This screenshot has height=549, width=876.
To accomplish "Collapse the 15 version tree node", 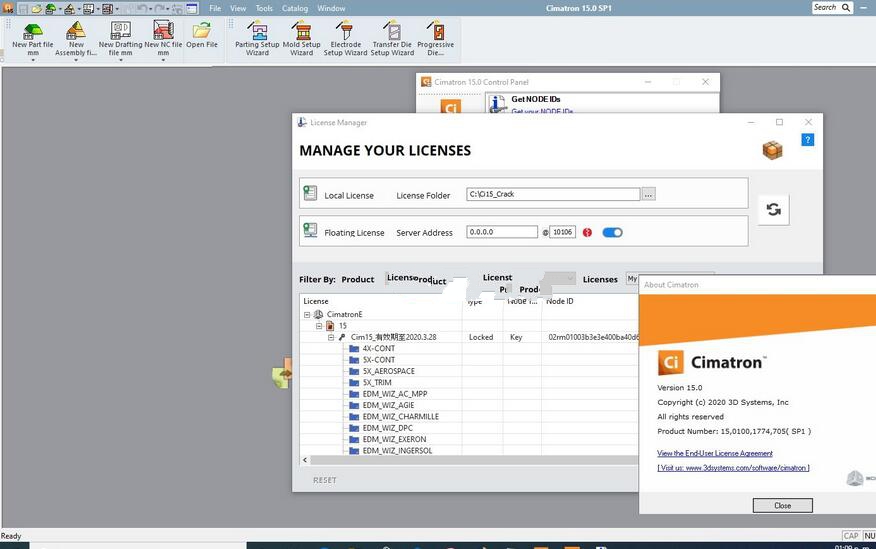I will point(319,326).
